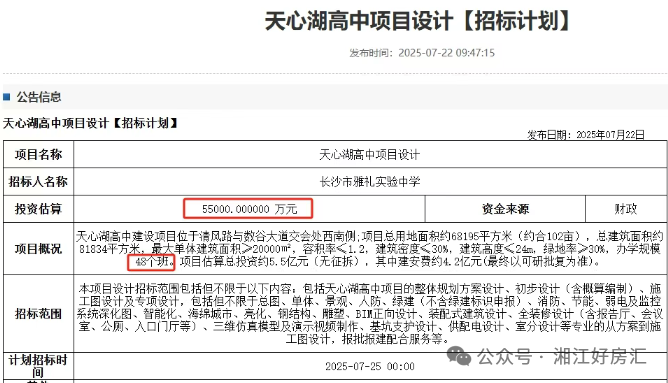This screenshot has width=668, height=383.
Task: Click the publish time 2025-07-22 09:47:15
Action: pos(446,53)
